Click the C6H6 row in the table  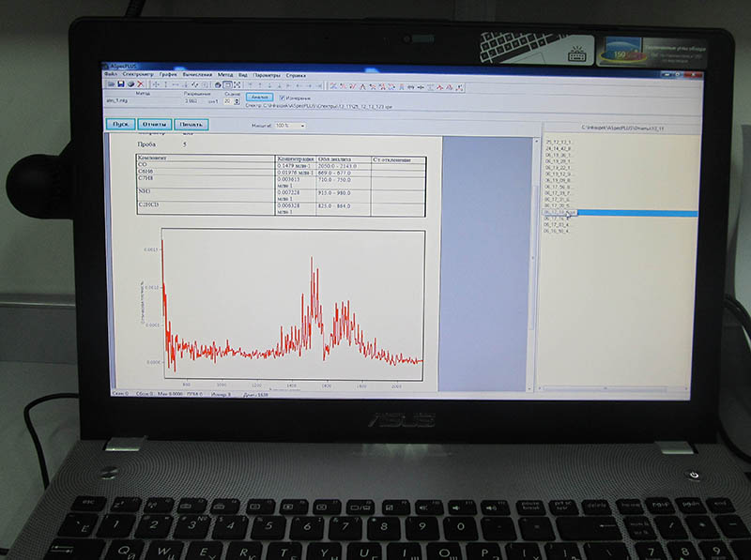click(x=281, y=173)
